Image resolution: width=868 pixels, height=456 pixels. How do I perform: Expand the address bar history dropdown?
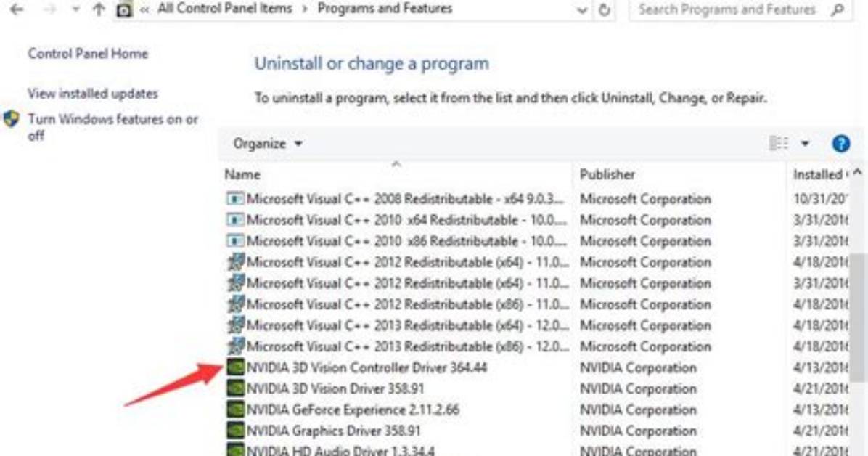(x=582, y=10)
